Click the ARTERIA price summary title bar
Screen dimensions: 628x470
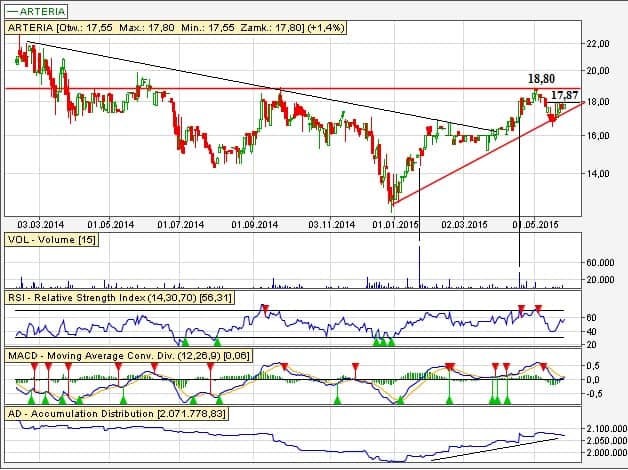tap(180, 29)
